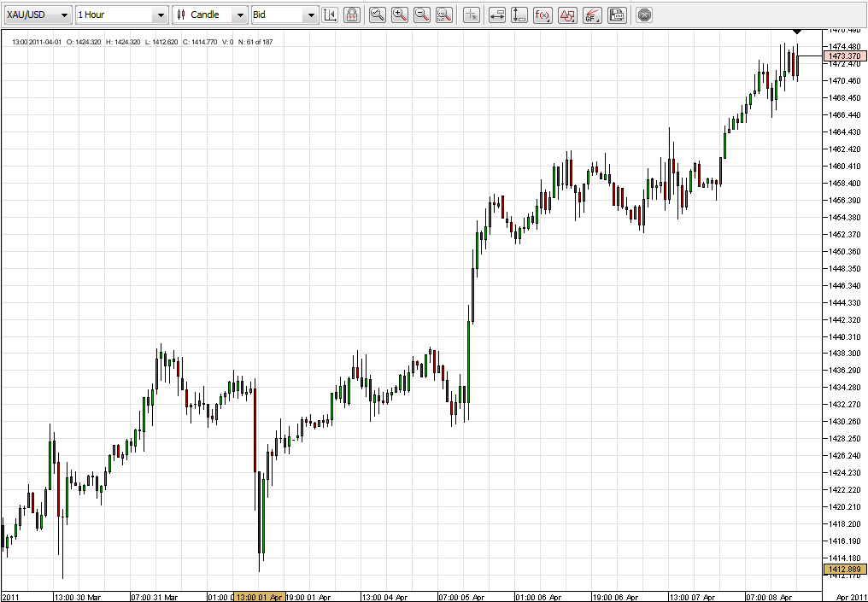Viewport: 868px width, 602px height.
Task: Click the 1466.440 price axis label
Action: (x=845, y=115)
